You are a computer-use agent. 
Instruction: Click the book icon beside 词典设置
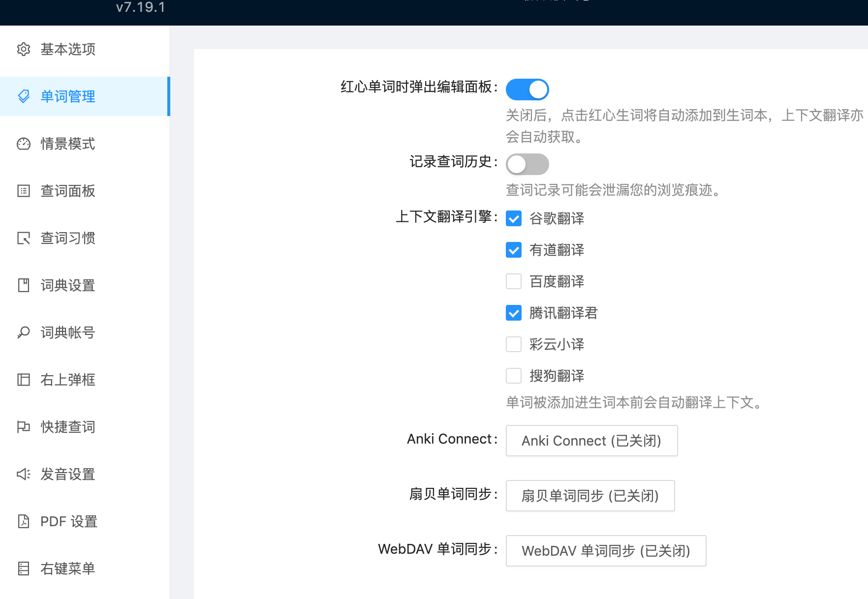click(24, 285)
